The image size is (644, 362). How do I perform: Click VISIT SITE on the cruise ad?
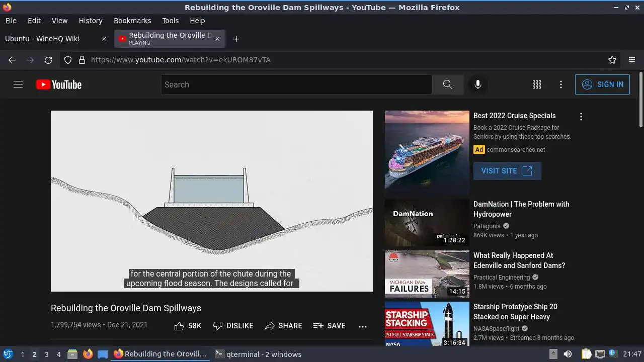pos(507,171)
